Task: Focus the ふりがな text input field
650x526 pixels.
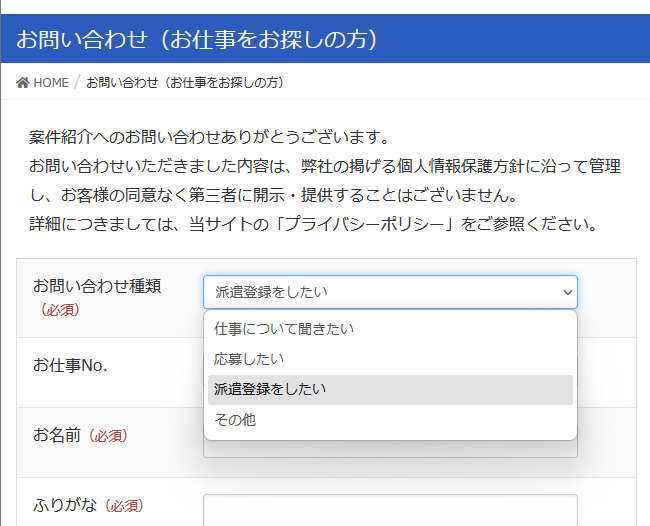Action: click(x=390, y=509)
